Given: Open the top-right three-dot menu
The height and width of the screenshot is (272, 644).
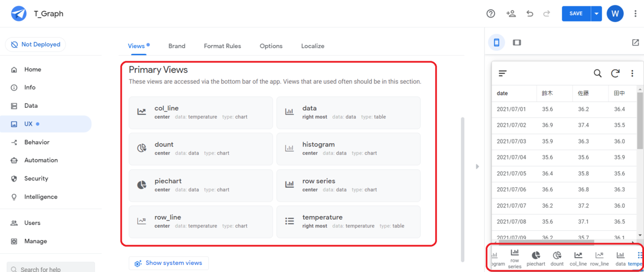Looking at the screenshot, I should click(x=635, y=13).
